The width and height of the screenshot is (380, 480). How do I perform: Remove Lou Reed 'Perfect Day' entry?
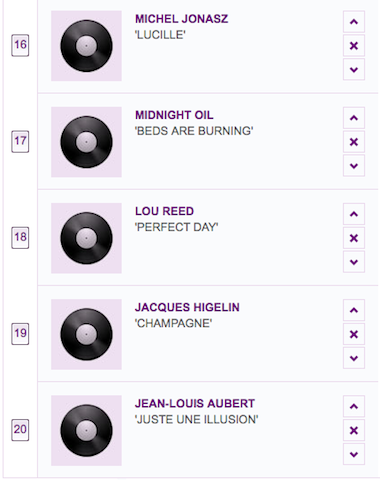[354, 238]
